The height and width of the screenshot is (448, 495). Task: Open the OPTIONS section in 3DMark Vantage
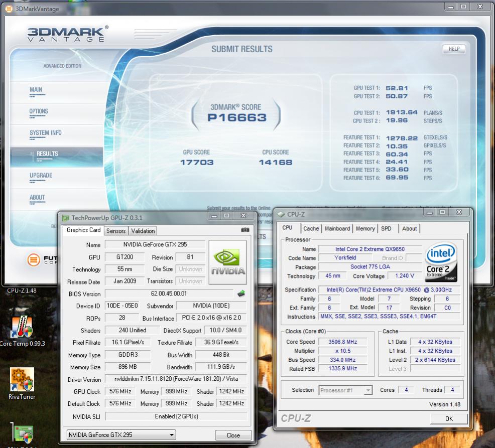point(39,111)
